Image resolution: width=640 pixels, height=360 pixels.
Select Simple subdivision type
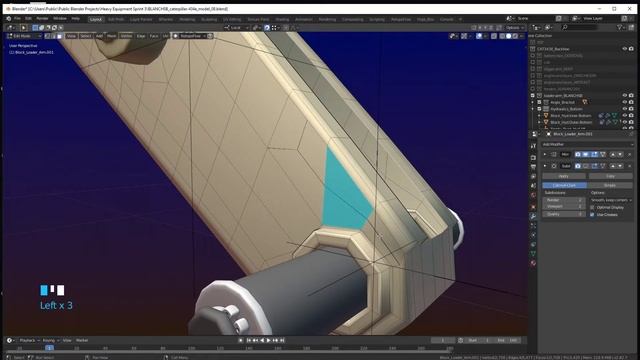pyautogui.click(x=610, y=185)
